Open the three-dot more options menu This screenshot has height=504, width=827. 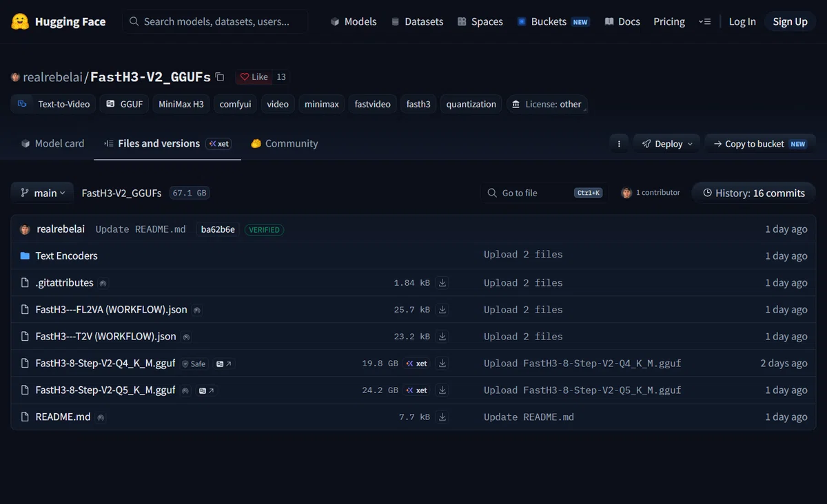619,144
